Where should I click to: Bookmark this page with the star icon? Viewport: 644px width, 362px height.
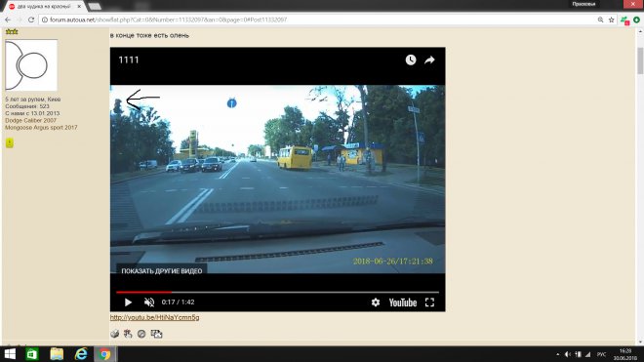coord(611,20)
